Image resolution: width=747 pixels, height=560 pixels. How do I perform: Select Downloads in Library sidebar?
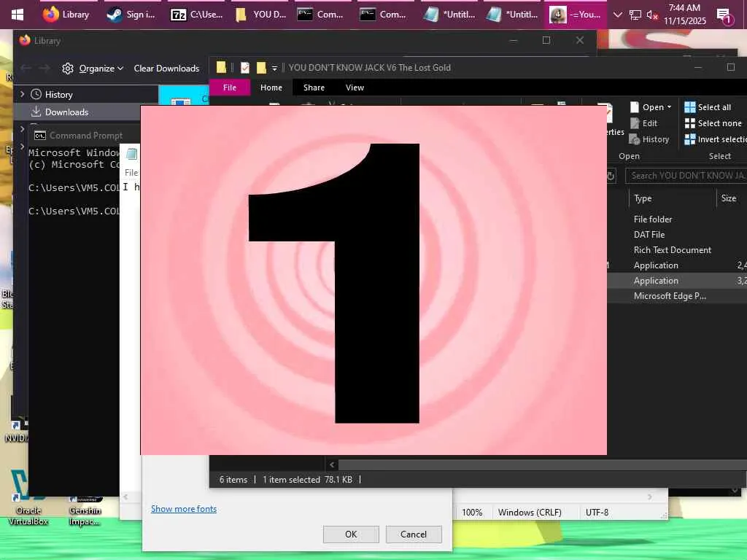point(66,112)
